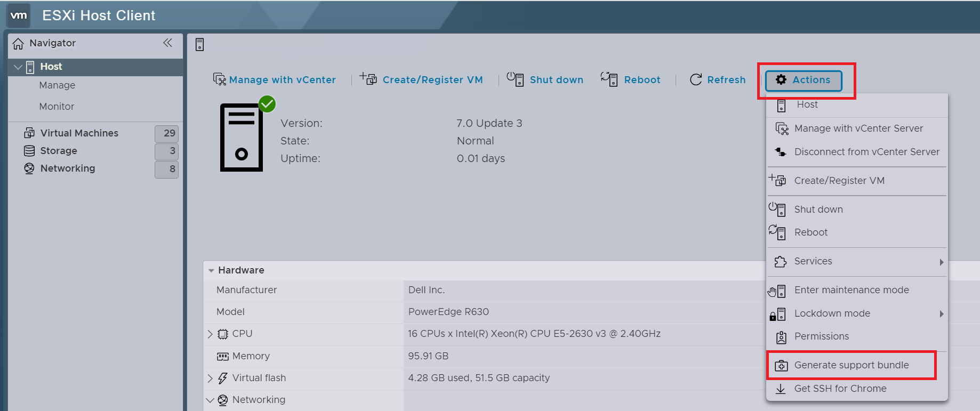Image resolution: width=980 pixels, height=411 pixels.
Task: Click the Actions gear button
Action: click(x=804, y=80)
